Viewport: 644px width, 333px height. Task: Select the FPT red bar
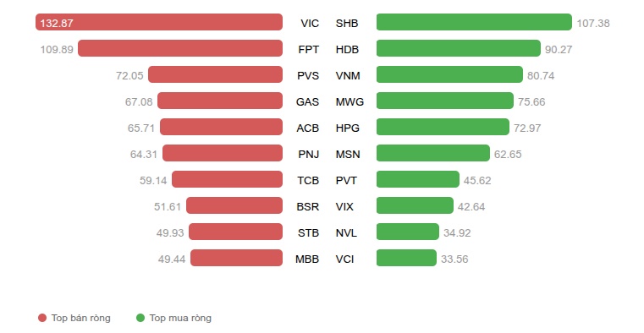pos(180,48)
